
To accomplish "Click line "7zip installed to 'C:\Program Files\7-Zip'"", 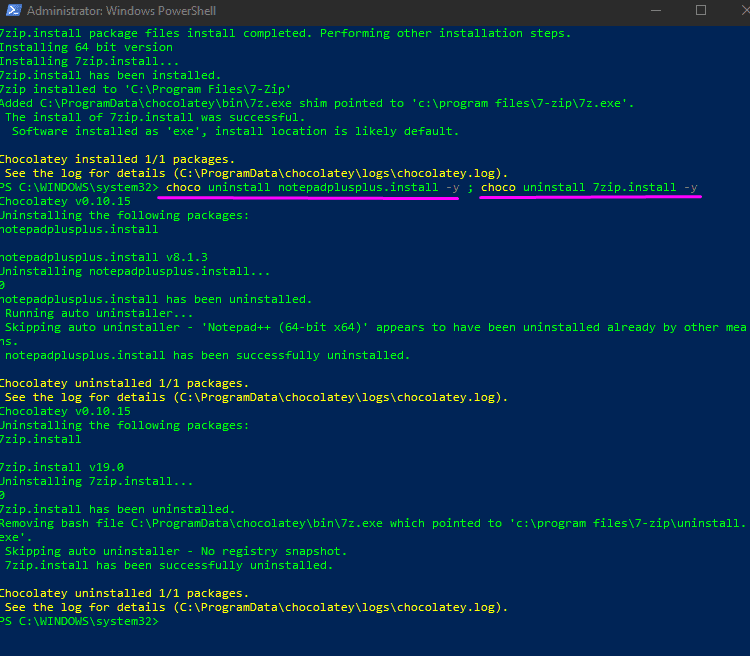I will point(145,89).
